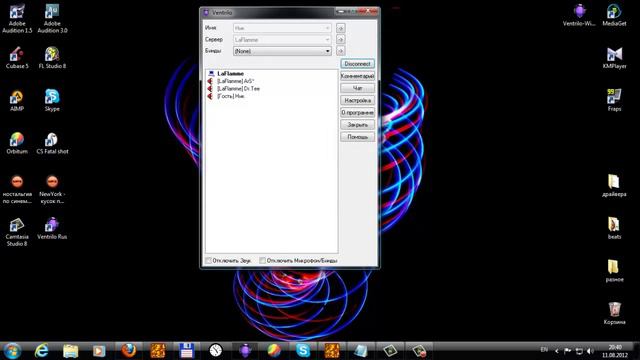Click the EN language indicator in tray
Image resolution: width=640 pixels, height=360 pixels.
pyautogui.click(x=544, y=350)
